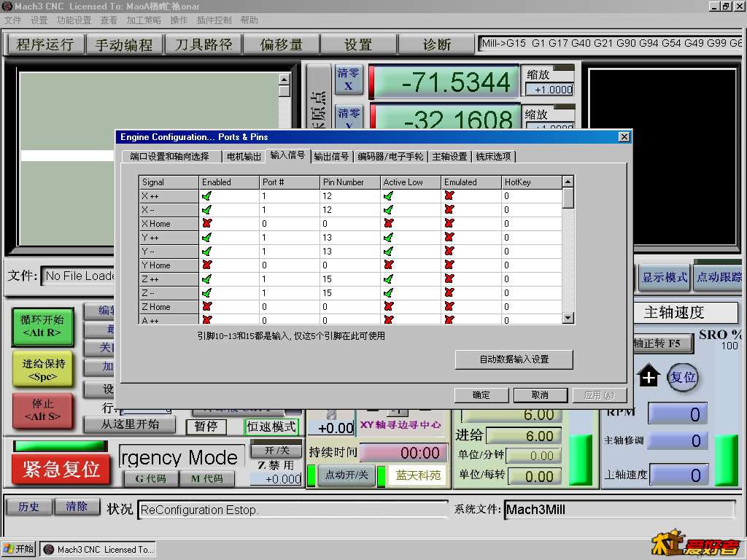Click Enabled green check for Z ++ row
This screenshot has height=560, width=747.
(x=206, y=279)
